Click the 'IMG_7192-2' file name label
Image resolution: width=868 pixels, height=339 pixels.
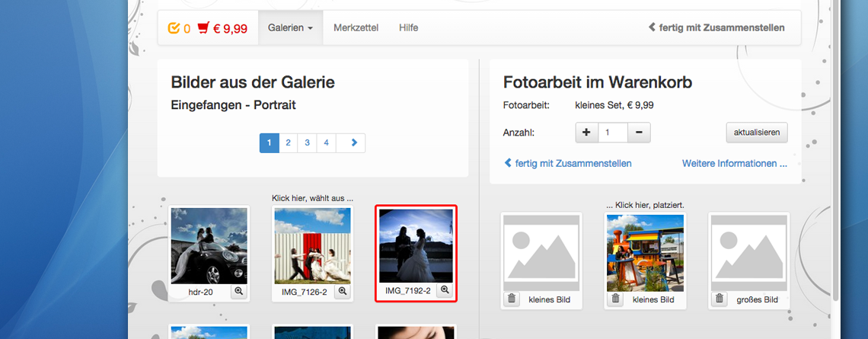point(408,291)
